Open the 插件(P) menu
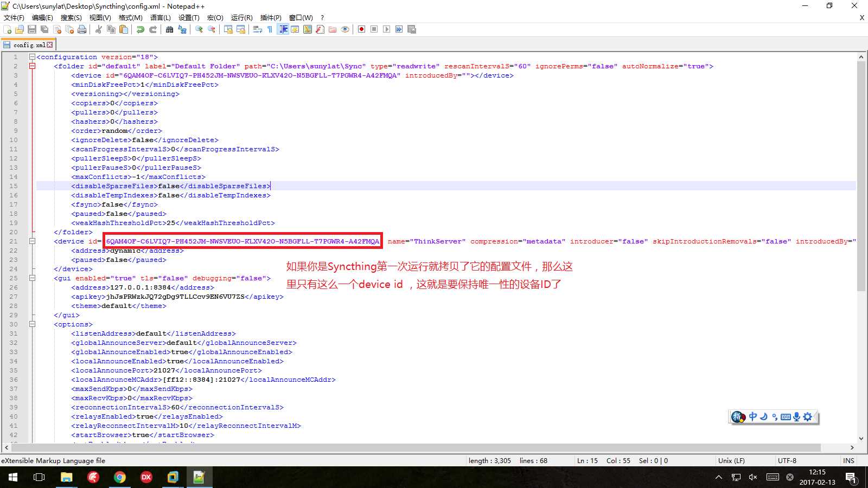 click(x=271, y=17)
